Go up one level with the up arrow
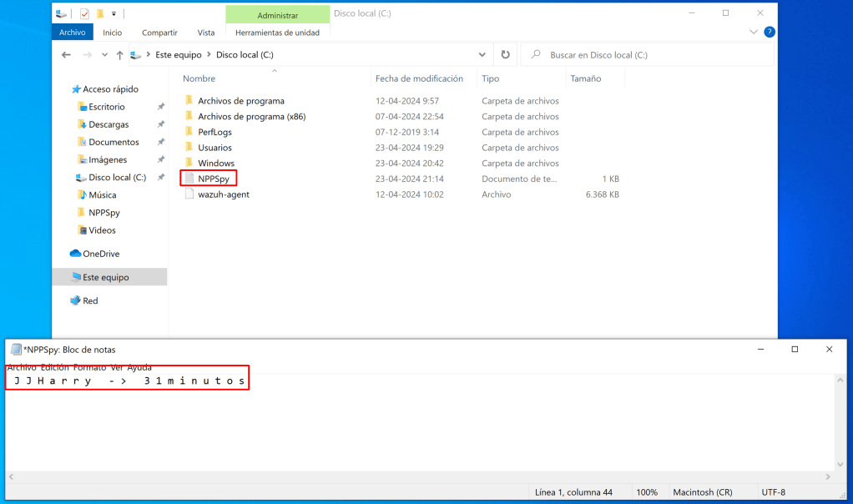The width and height of the screenshot is (853, 504). pyautogui.click(x=120, y=55)
